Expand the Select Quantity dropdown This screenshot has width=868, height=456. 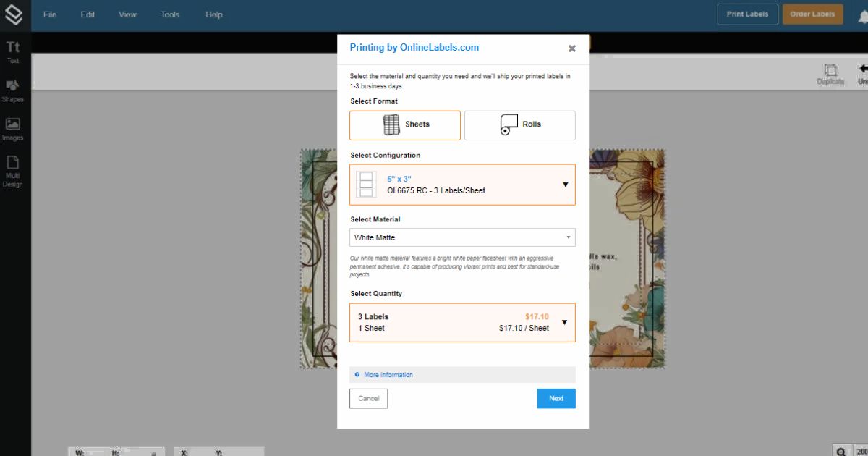462,323
